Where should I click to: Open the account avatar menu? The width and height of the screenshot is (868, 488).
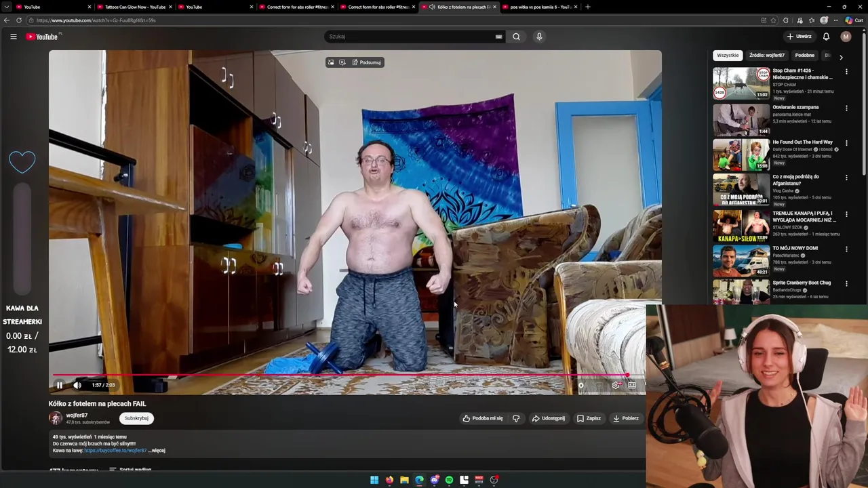point(846,37)
